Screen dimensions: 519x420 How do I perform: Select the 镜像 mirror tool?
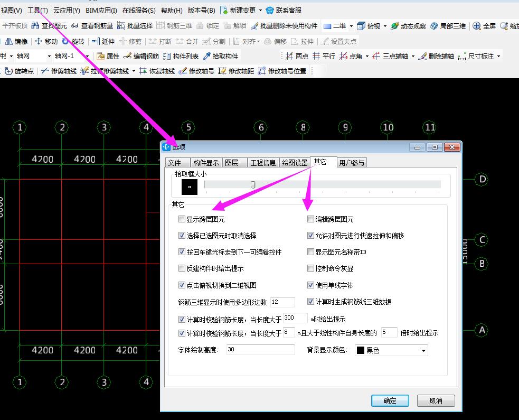pos(16,41)
